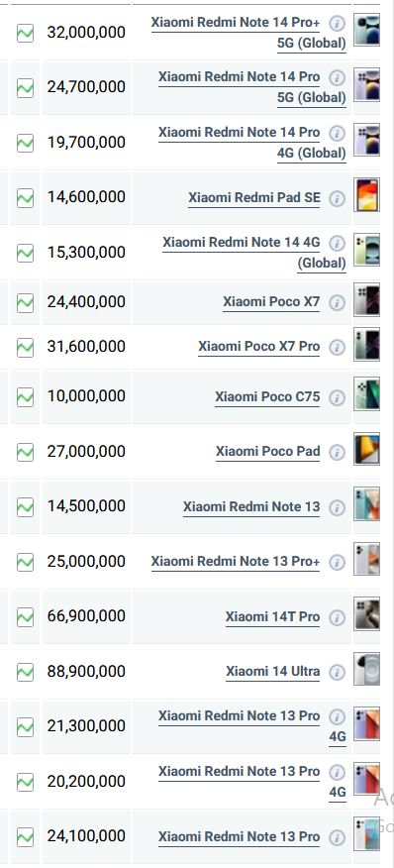
Task: Click the Xiaomi Poco Pad thumbnail image
Action: pos(367,449)
